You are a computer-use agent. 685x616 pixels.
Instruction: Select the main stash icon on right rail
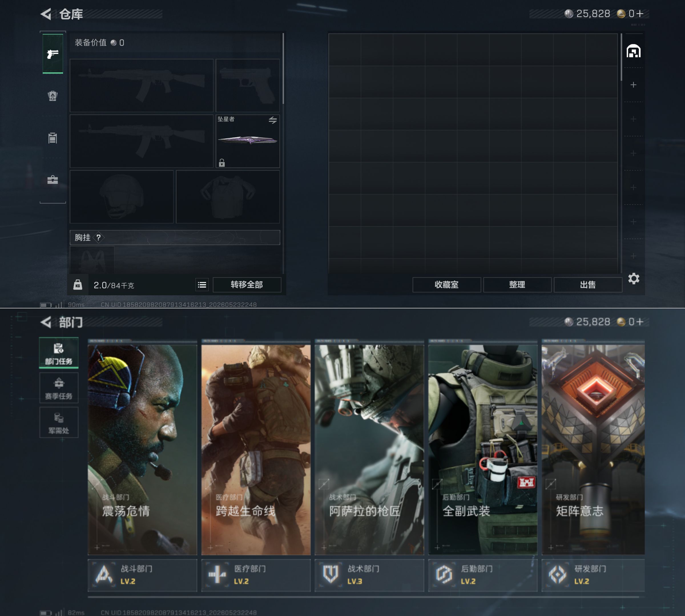pos(634,51)
